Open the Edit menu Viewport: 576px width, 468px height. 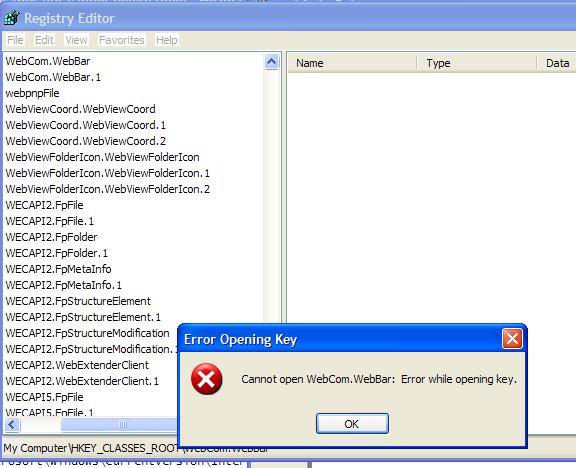pos(44,40)
